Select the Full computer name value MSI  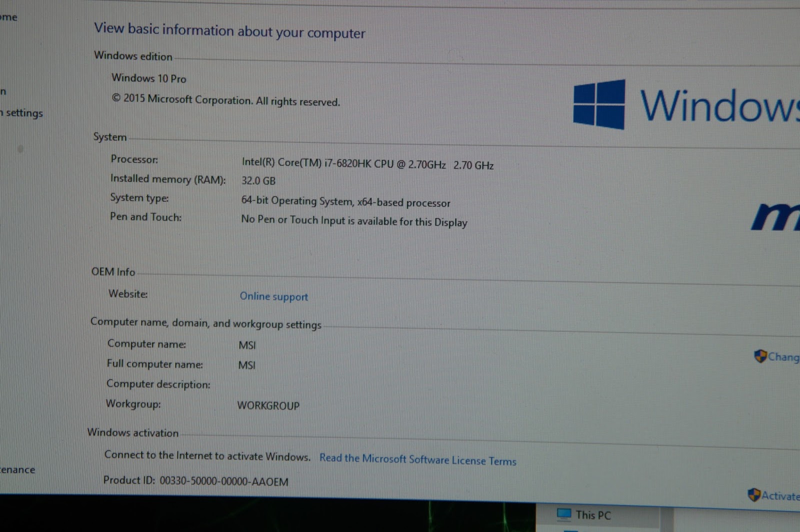246,365
